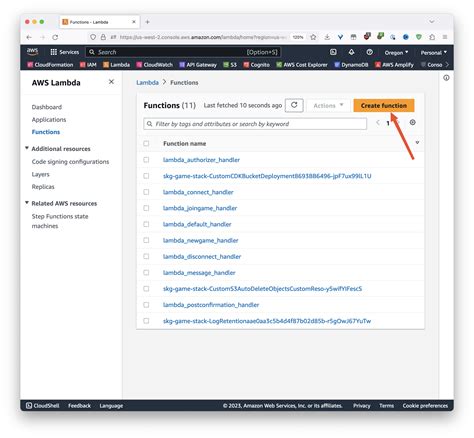Bookmark this page with star icon
474x438 pixels.
(313, 37)
